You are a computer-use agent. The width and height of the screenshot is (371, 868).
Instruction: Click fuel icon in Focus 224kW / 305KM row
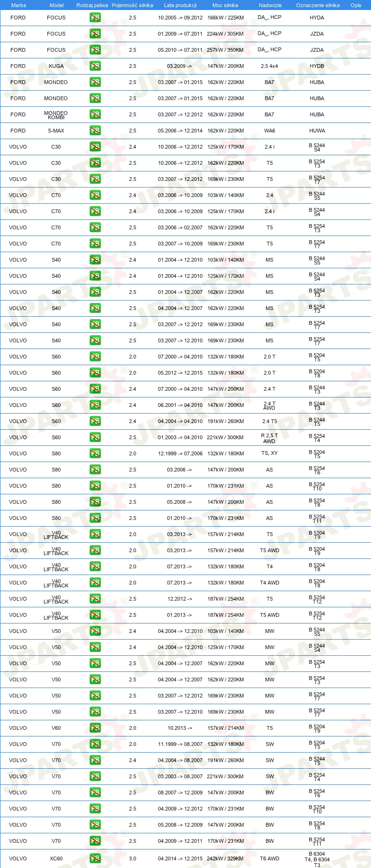coord(95,34)
